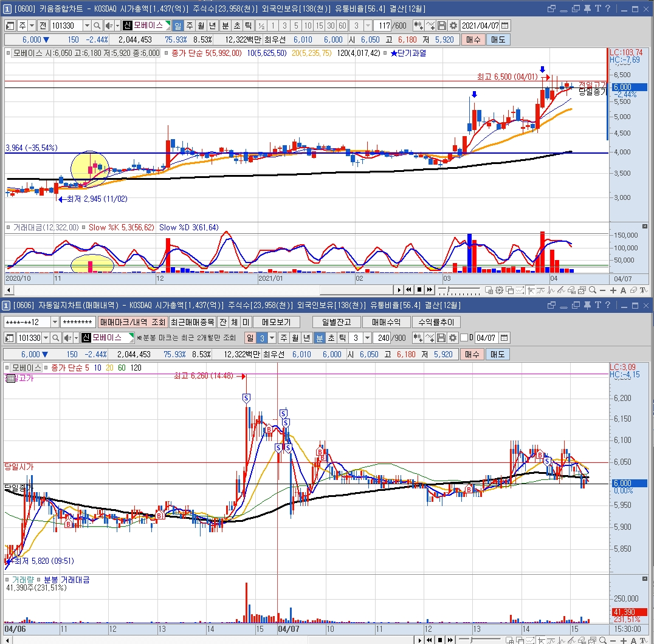The image size is (654, 644).
Task: Select the monthly (월) period in the top toolbar
Action: pos(201,26)
